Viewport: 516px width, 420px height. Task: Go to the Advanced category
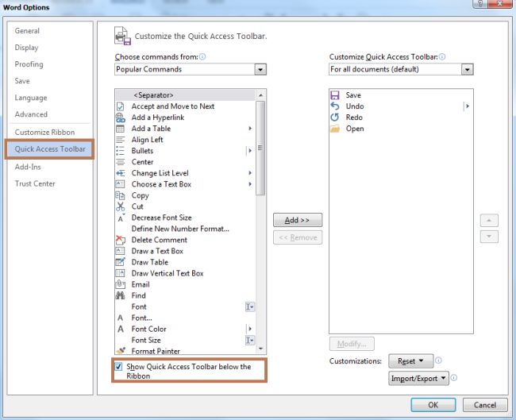click(x=31, y=114)
